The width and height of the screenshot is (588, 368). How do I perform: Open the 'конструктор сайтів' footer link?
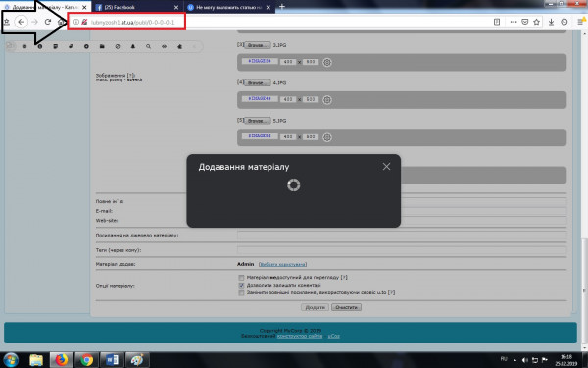tap(300, 336)
